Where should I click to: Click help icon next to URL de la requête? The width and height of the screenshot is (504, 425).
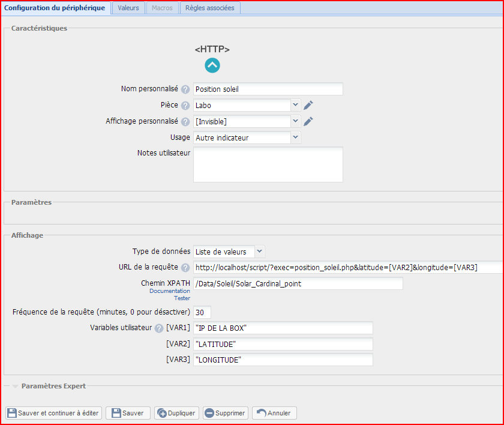point(185,268)
